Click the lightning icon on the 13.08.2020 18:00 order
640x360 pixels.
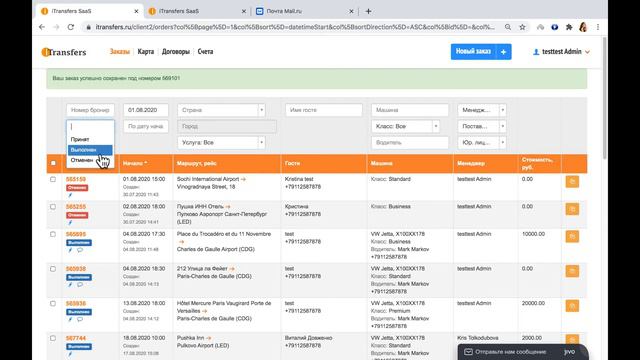pyautogui.click(x=70, y=319)
